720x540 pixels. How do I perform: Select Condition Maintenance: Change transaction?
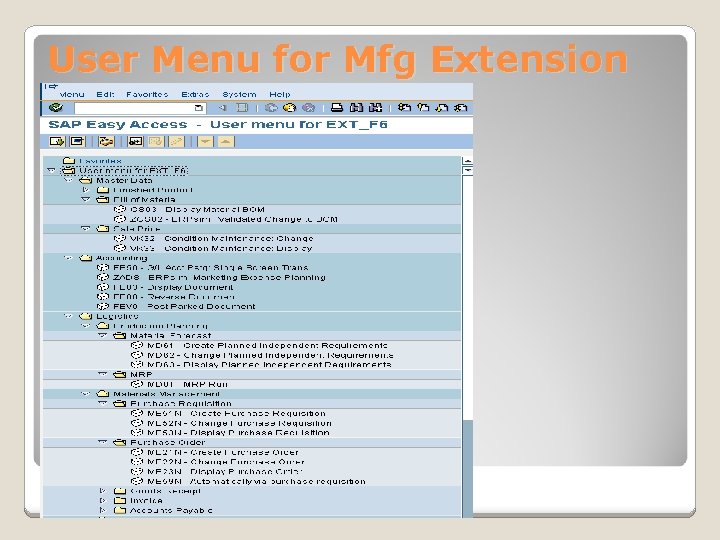pyautogui.click(x=221, y=238)
